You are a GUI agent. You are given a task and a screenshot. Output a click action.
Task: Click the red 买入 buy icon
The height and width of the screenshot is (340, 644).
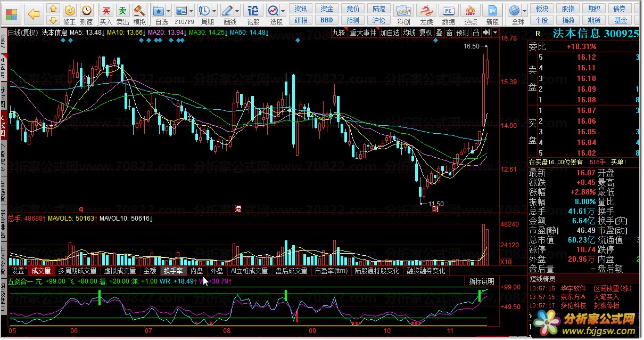click(106, 14)
